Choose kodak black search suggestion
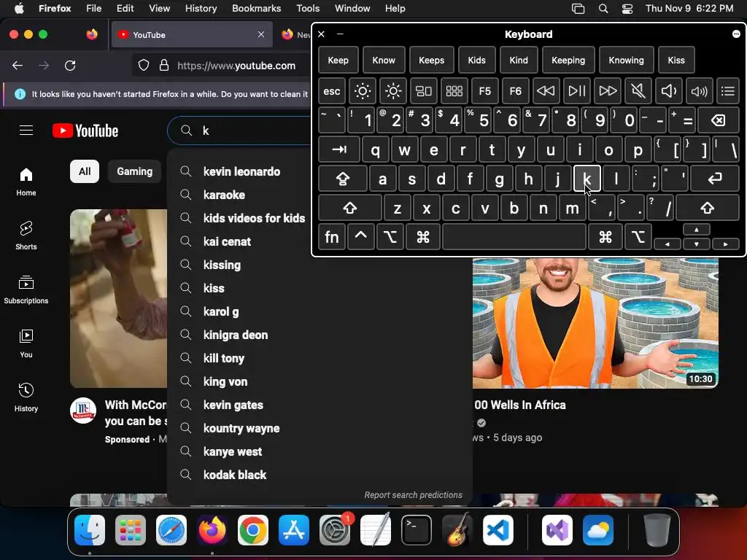 (320, 475)
